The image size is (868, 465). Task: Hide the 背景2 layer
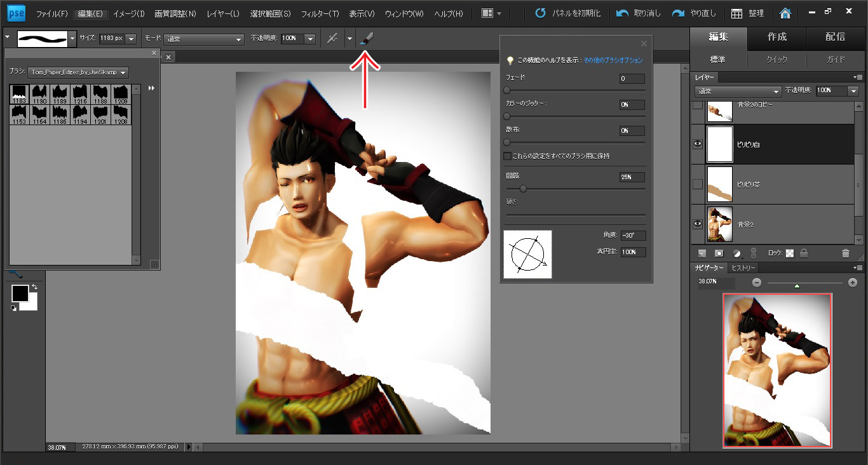[x=698, y=224]
